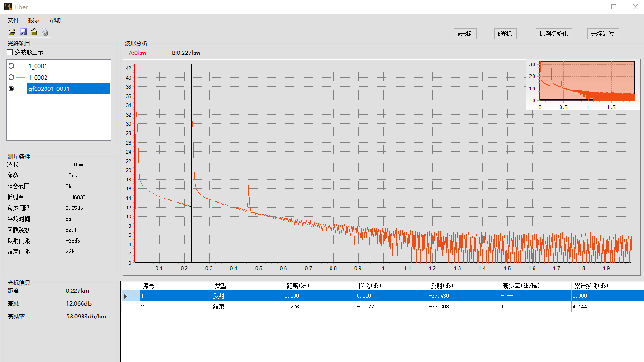The width and height of the screenshot is (644, 362).
Task: Select the gf002001_0031 trace item
Action: click(49, 89)
